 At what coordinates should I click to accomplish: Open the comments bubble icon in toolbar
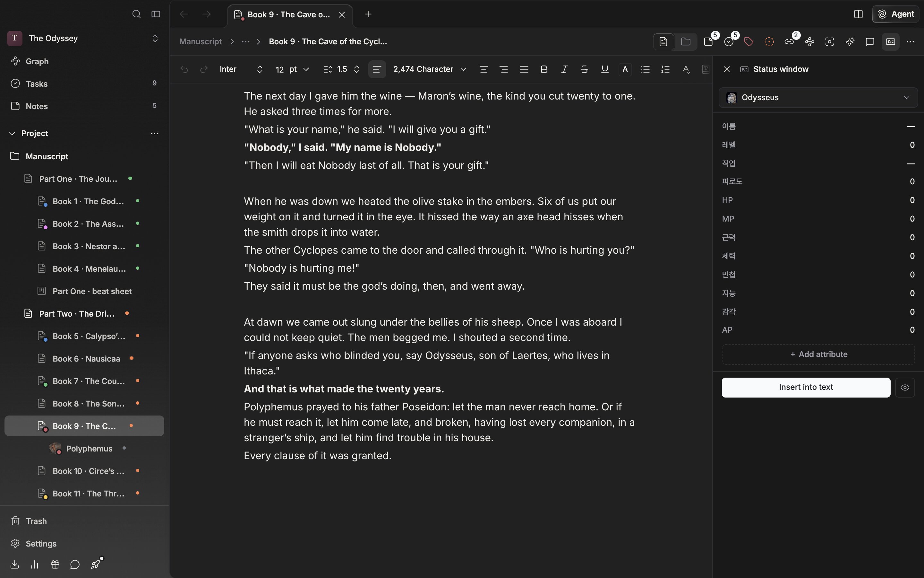pyautogui.click(x=870, y=42)
